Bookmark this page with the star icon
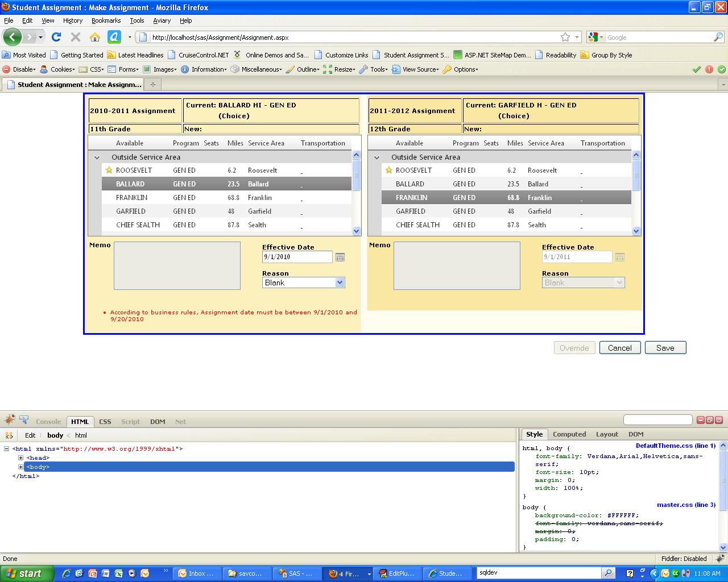 (565, 38)
